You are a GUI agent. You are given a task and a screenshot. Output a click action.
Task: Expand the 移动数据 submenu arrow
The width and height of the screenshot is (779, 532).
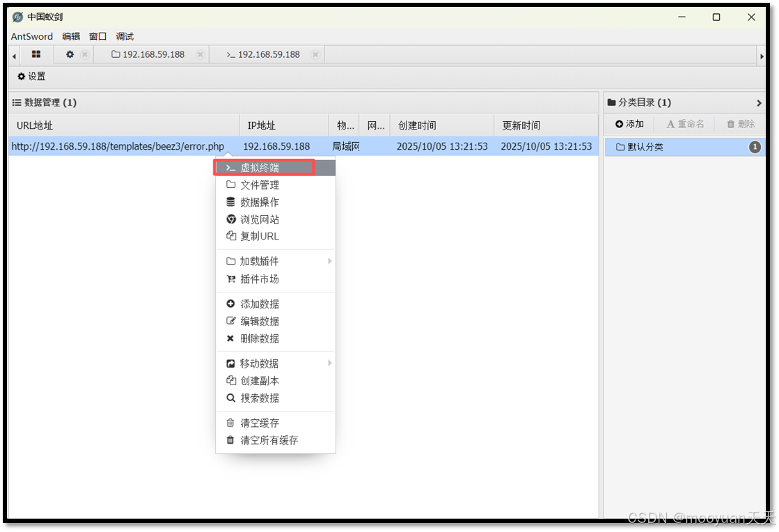(329, 363)
